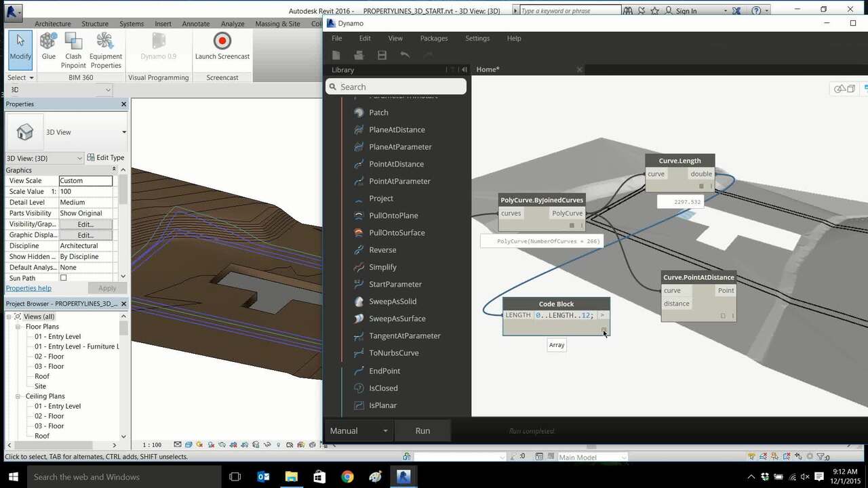Screen dimensions: 868x488
Task: Toggle the Sun Path checkbox
Action: 64,278
